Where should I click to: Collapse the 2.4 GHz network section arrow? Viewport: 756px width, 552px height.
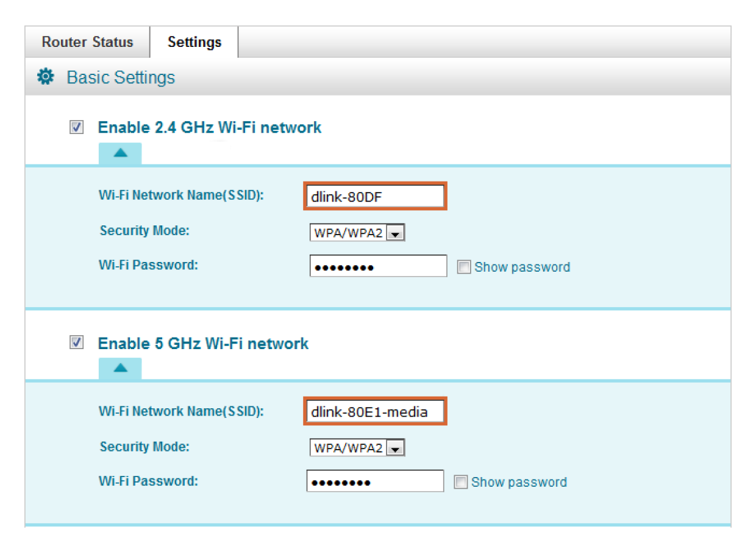tap(120, 154)
